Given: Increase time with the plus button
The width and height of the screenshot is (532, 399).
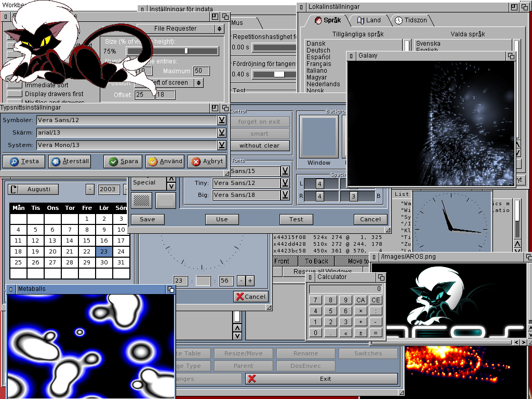Looking at the screenshot, I should pos(250,281).
